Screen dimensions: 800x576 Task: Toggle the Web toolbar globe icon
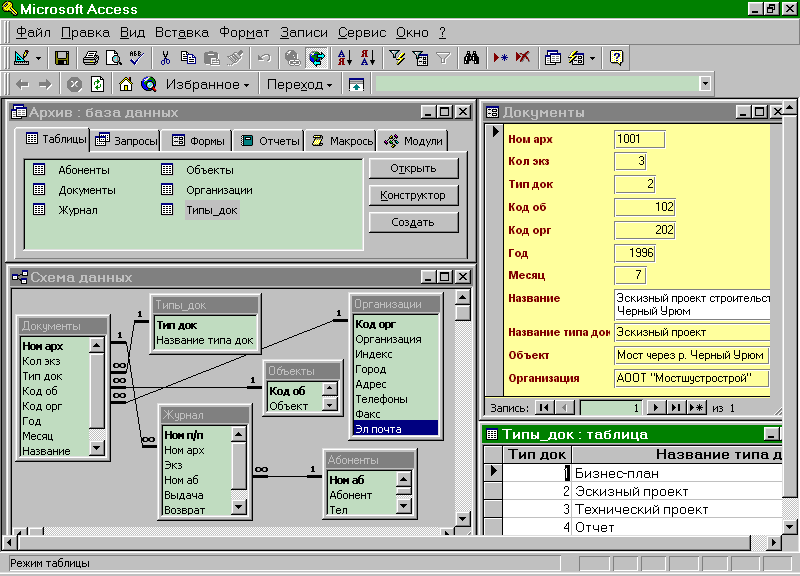click(x=316, y=58)
